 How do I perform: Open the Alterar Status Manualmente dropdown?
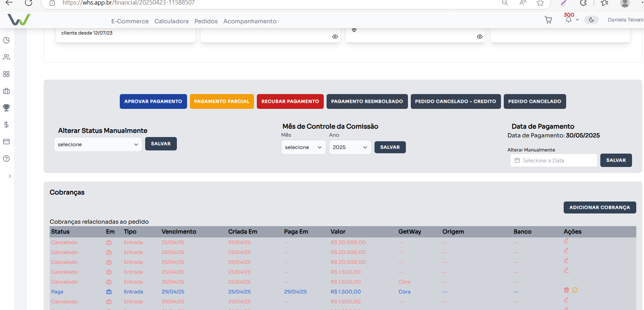98,144
